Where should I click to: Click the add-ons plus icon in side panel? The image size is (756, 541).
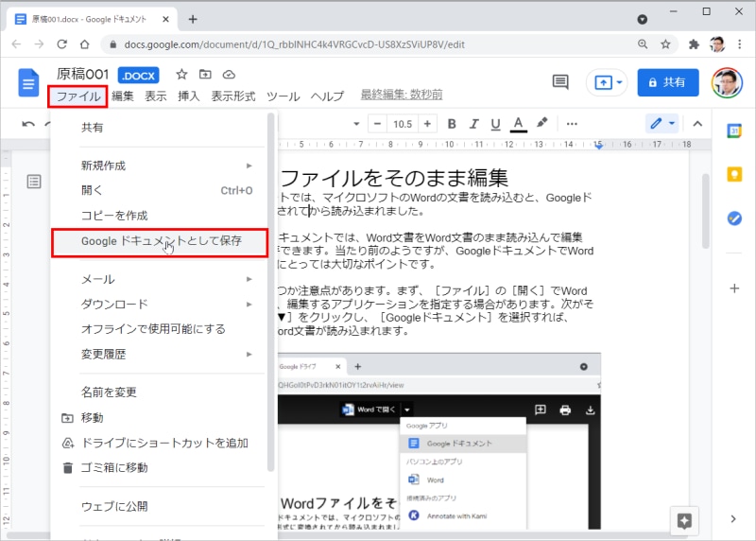coord(734,288)
